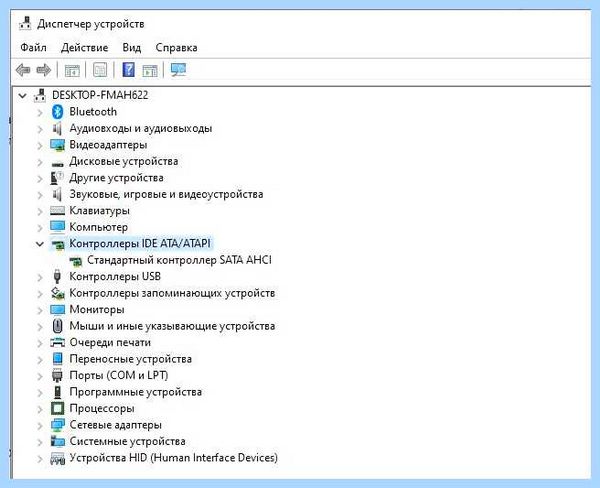Open the Файл menu

click(x=33, y=47)
